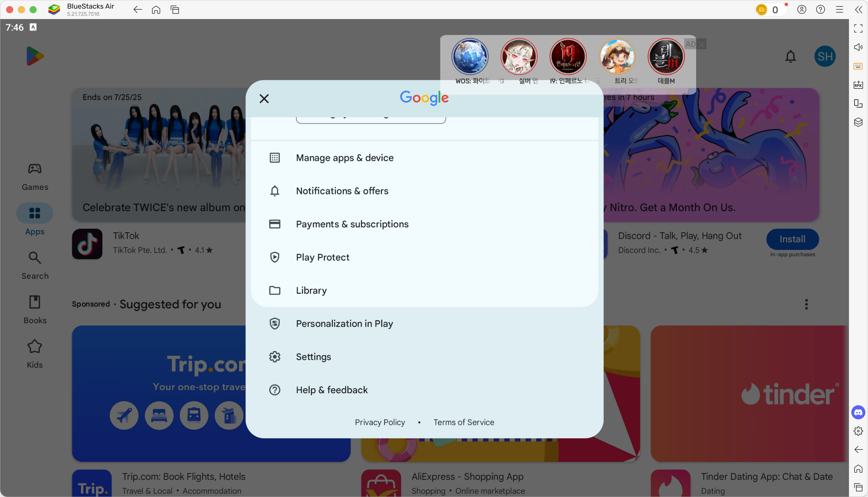Select Payments & subscriptions
868x497 pixels.
tap(352, 224)
